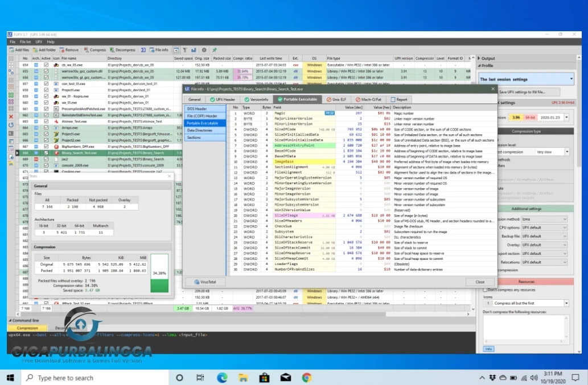The image size is (588, 385).
Task: Open the Help menu
Action: (x=51, y=42)
